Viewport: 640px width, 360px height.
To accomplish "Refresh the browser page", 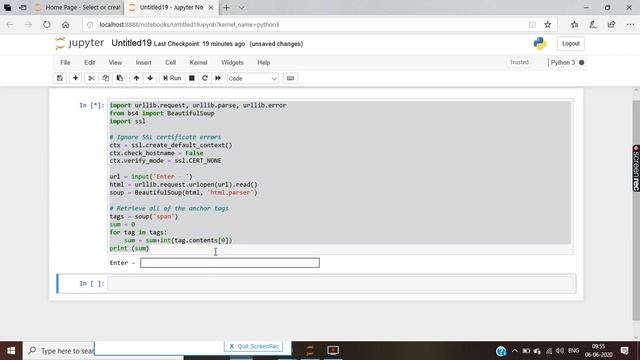I will (47, 24).
